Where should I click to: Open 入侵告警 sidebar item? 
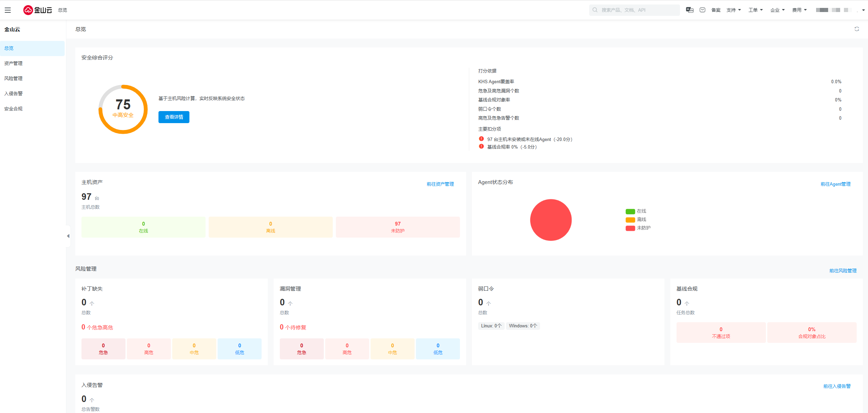tap(13, 94)
